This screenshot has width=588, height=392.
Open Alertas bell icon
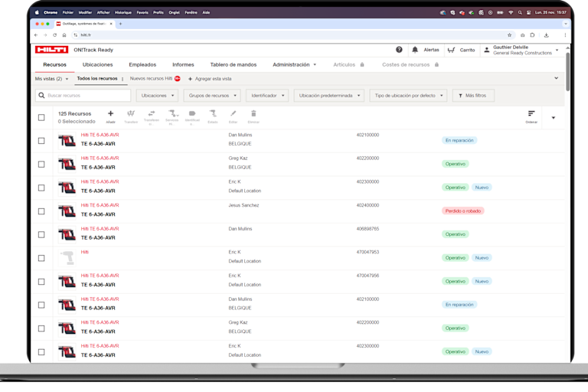(x=415, y=50)
